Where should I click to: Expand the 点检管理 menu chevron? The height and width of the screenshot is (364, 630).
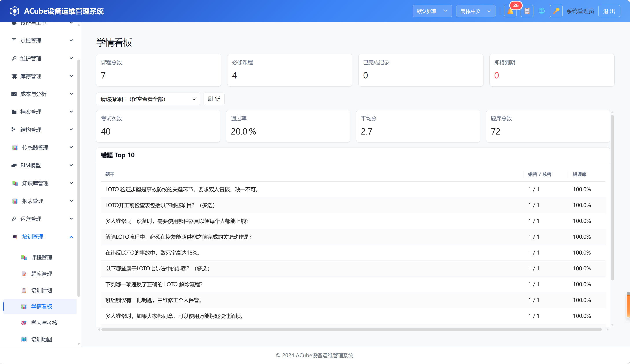71,40
